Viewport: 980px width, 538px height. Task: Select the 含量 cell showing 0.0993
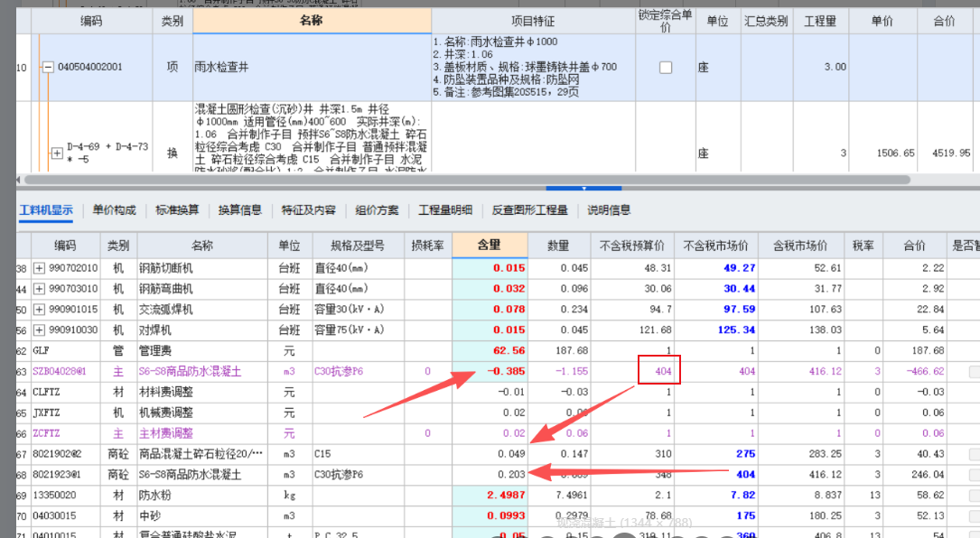point(490,515)
